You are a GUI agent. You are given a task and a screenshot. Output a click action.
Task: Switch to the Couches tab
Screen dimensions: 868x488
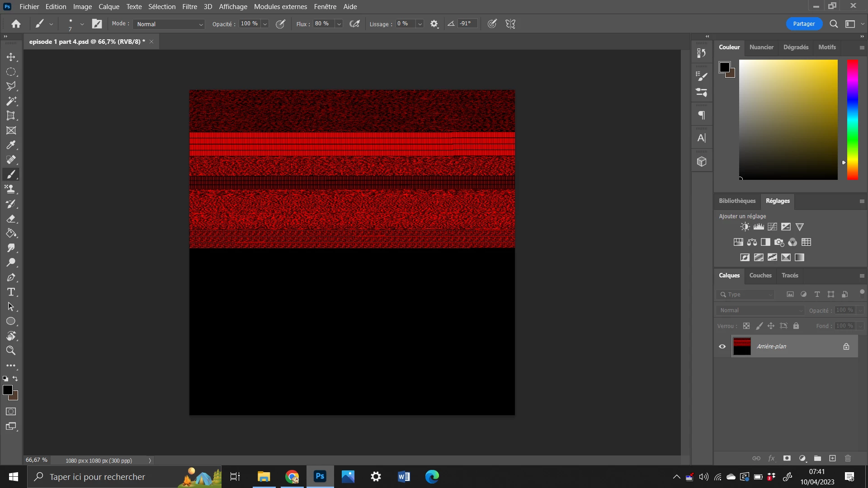click(x=760, y=275)
